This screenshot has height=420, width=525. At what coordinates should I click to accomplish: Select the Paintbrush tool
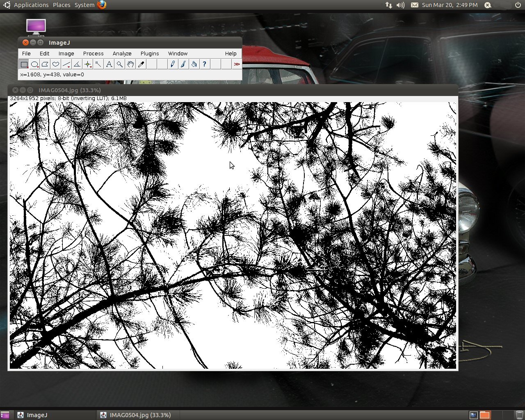pos(183,64)
